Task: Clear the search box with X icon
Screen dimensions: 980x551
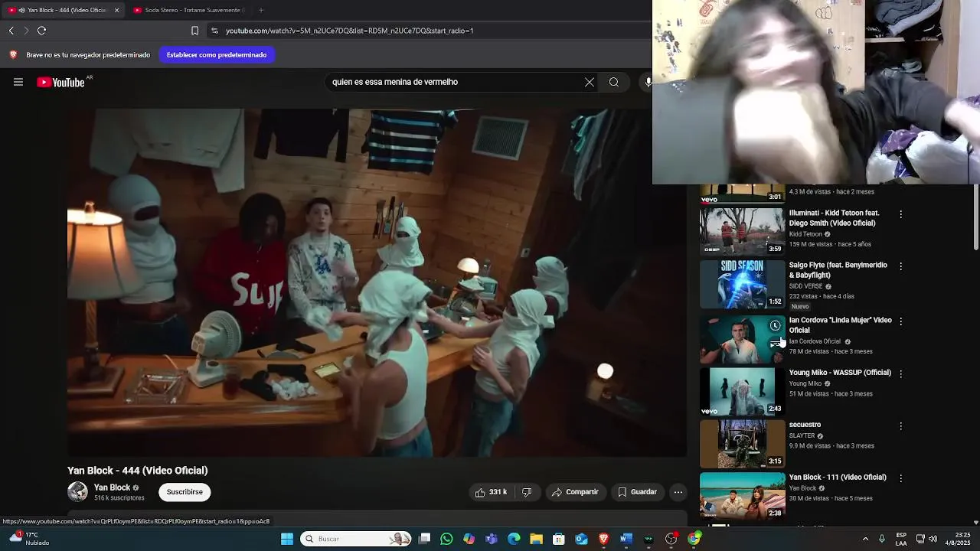Action: pos(590,82)
